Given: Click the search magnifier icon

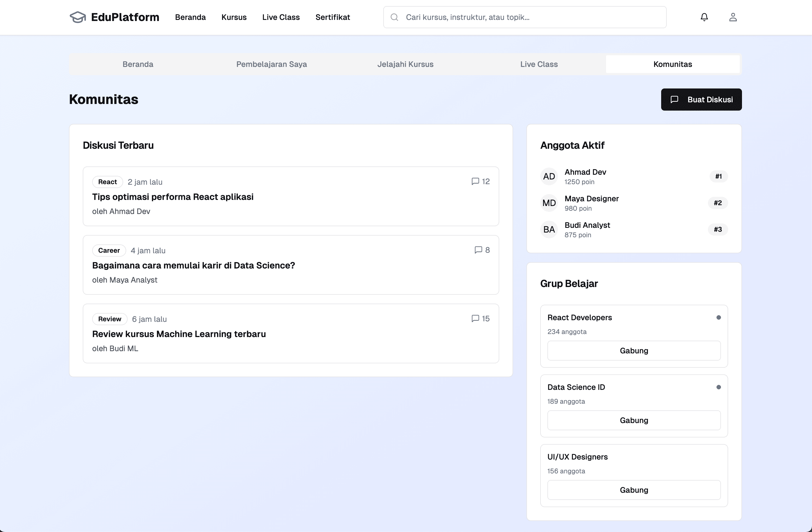Looking at the screenshot, I should pos(394,17).
